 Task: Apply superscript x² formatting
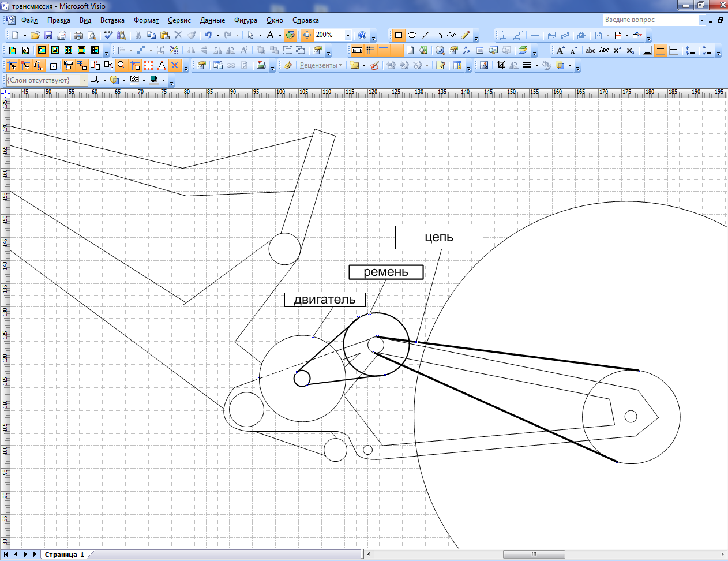click(617, 50)
